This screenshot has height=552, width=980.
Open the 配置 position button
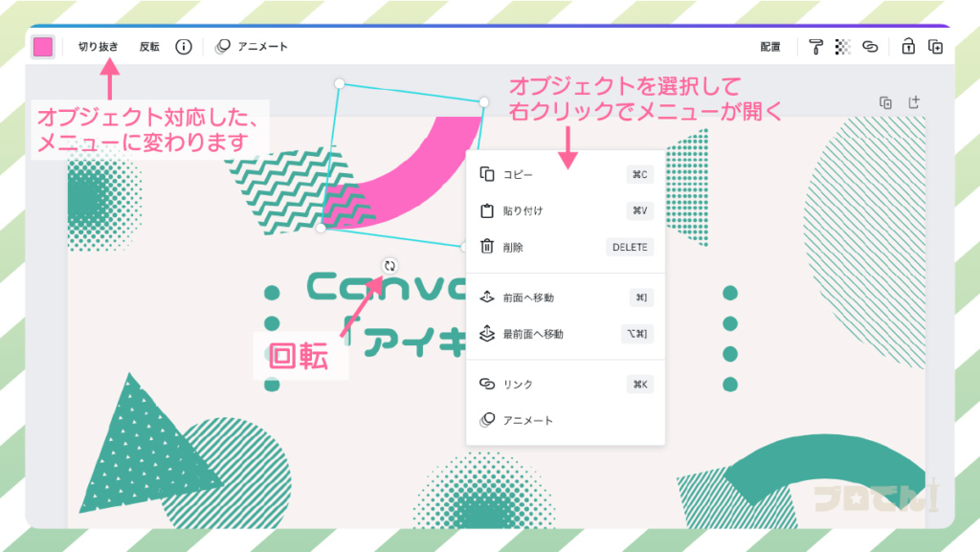click(x=770, y=47)
